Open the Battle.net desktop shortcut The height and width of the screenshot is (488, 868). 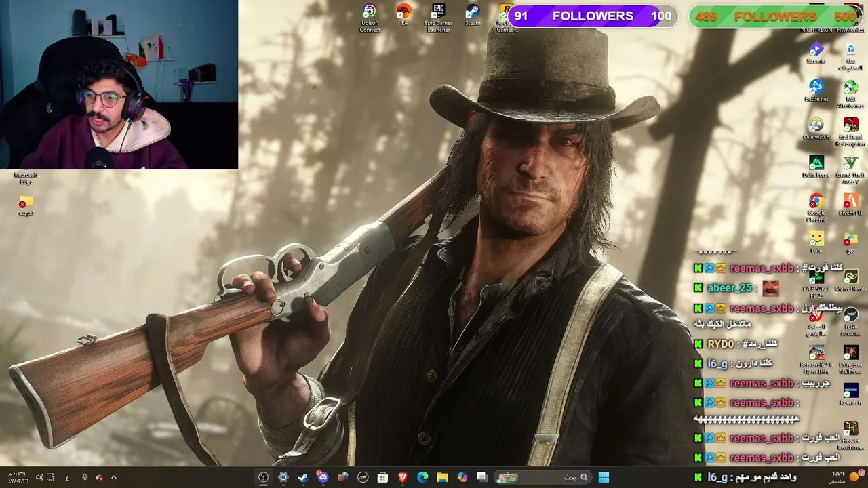(x=816, y=91)
